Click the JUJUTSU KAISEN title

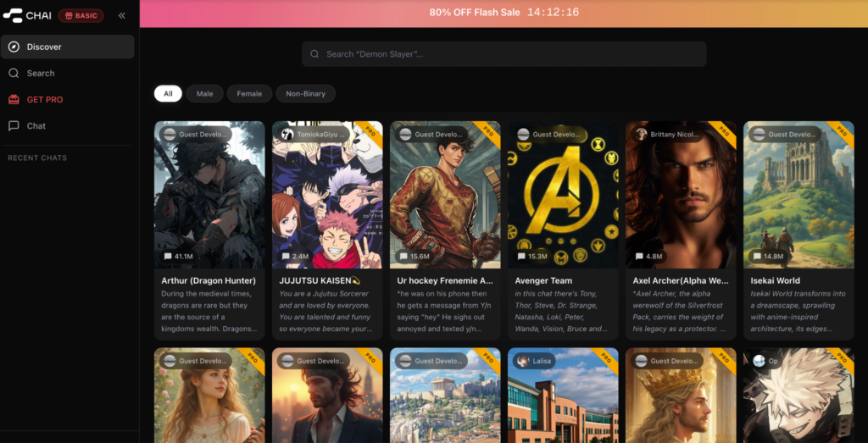(320, 280)
